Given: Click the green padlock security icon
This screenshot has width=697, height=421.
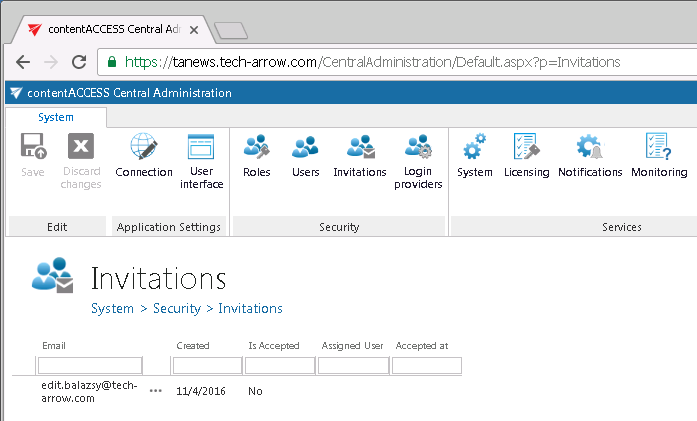Looking at the screenshot, I should tap(112, 61).
